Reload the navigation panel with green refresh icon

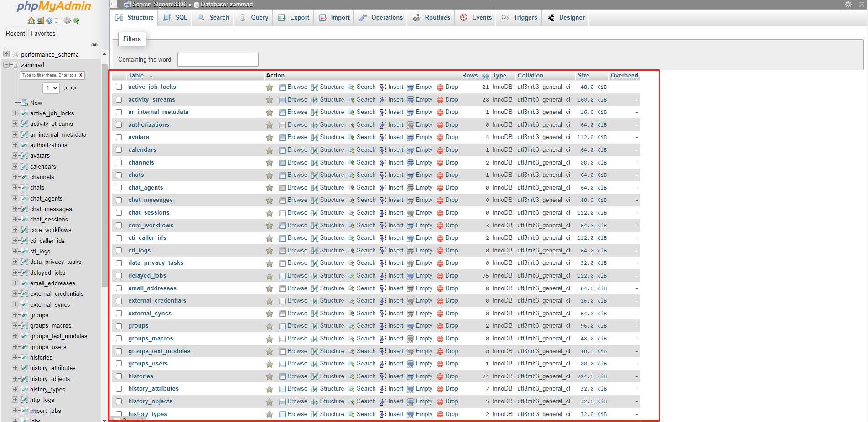(x=76, y=21)
